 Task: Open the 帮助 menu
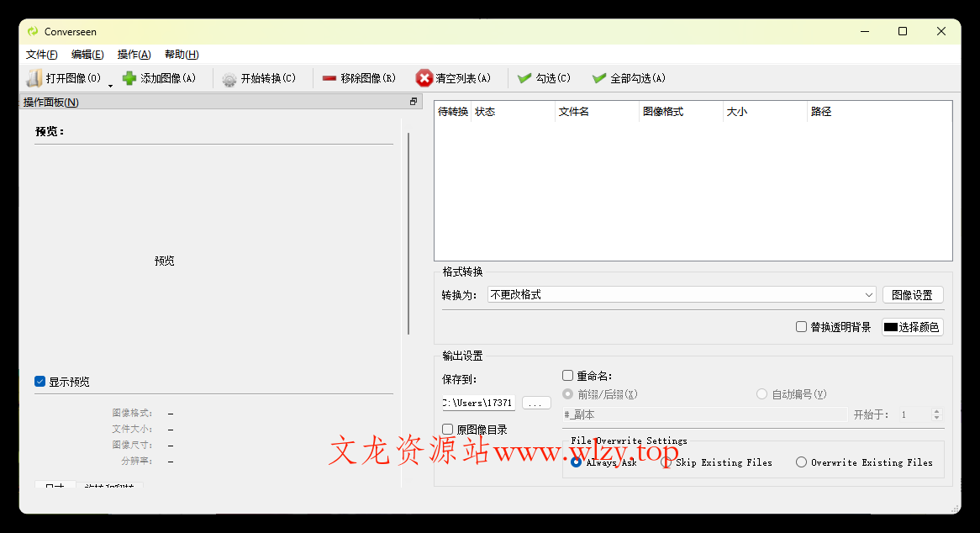point(181,54)
